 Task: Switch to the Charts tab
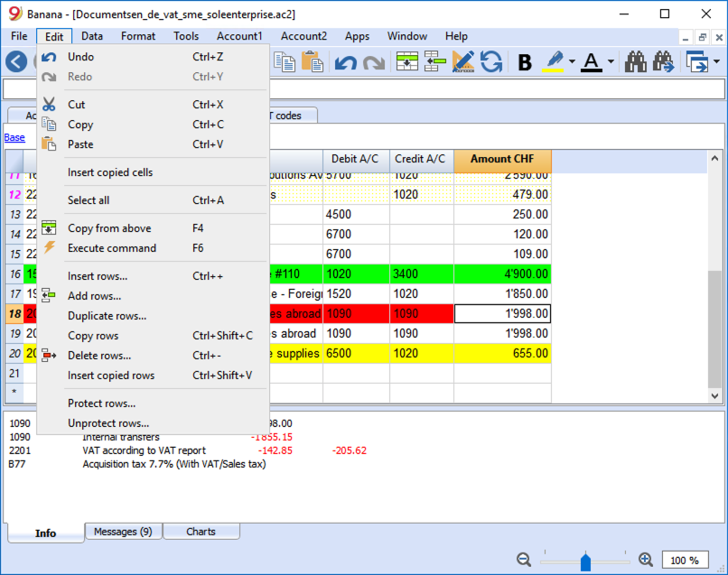pyautogui.click(x=201, y=532)
